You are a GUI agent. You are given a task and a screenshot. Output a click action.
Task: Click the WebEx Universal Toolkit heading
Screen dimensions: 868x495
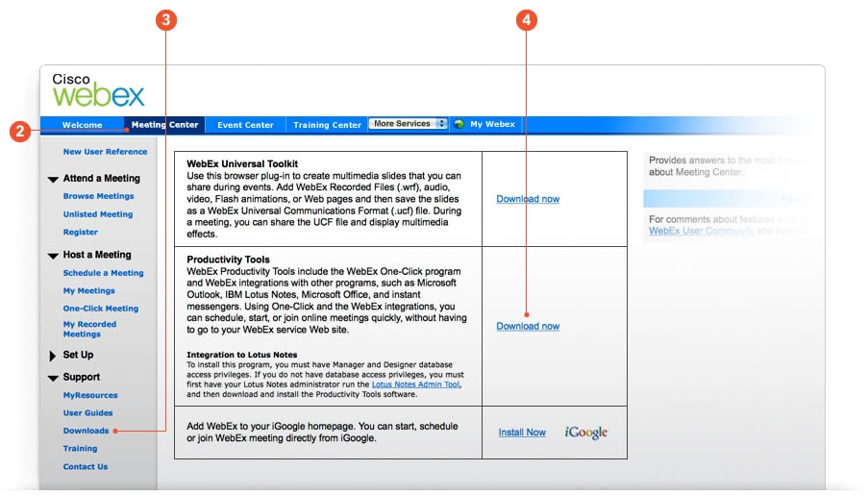[x=242, y=164]
